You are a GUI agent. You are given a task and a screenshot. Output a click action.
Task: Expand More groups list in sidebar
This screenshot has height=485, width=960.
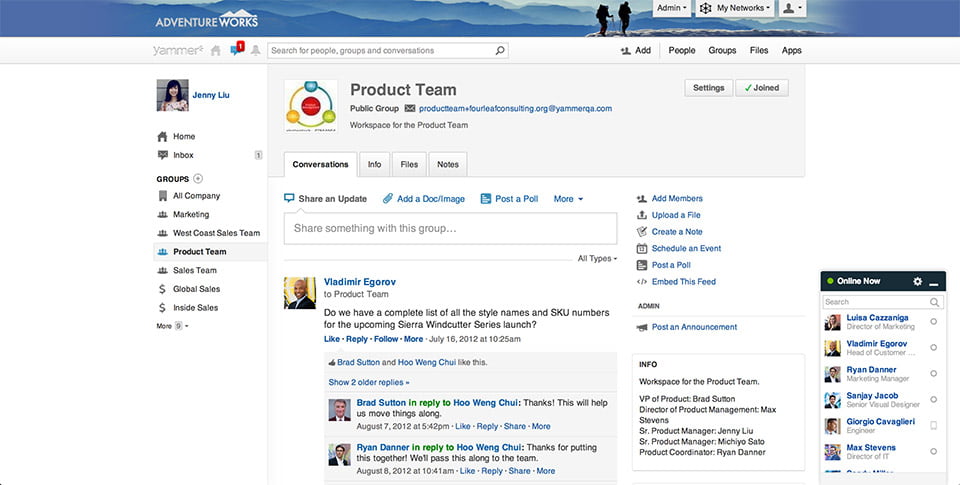click(173, 326)
